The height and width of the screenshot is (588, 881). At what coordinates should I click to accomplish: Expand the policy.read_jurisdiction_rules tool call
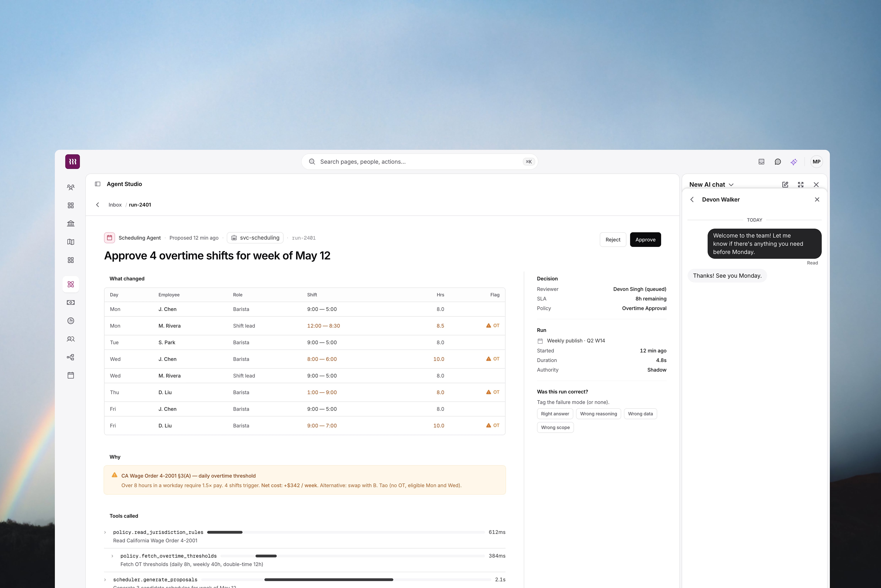tap(105, 532)
